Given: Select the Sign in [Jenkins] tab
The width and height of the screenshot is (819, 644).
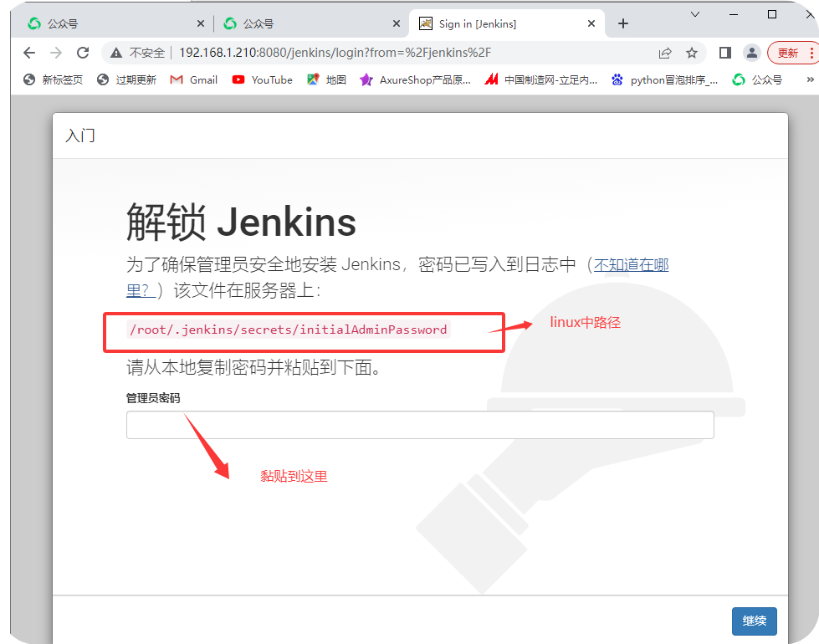Looking at the screenshot, I should [x=505, y=23].
